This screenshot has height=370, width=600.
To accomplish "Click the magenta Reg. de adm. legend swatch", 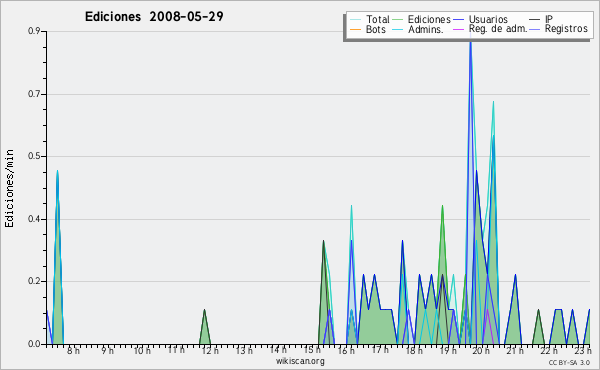I will click(x=458, y=29).
